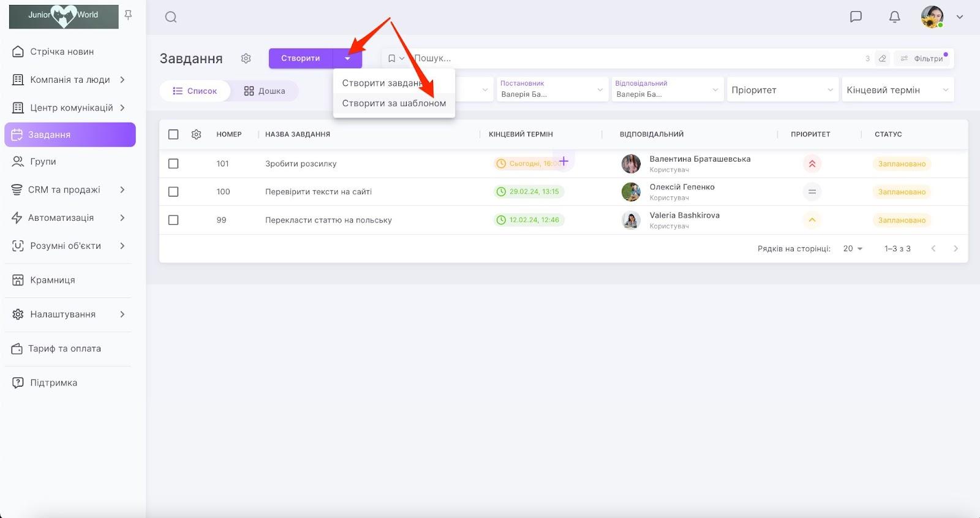Viewport: 980px width, 518px height.
Task: Click the Центр комунікацій icon
Action: [x=18, y=108]
